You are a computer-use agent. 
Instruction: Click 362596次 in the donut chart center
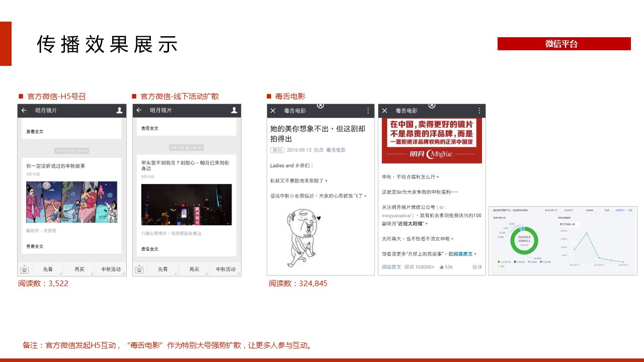524,237
